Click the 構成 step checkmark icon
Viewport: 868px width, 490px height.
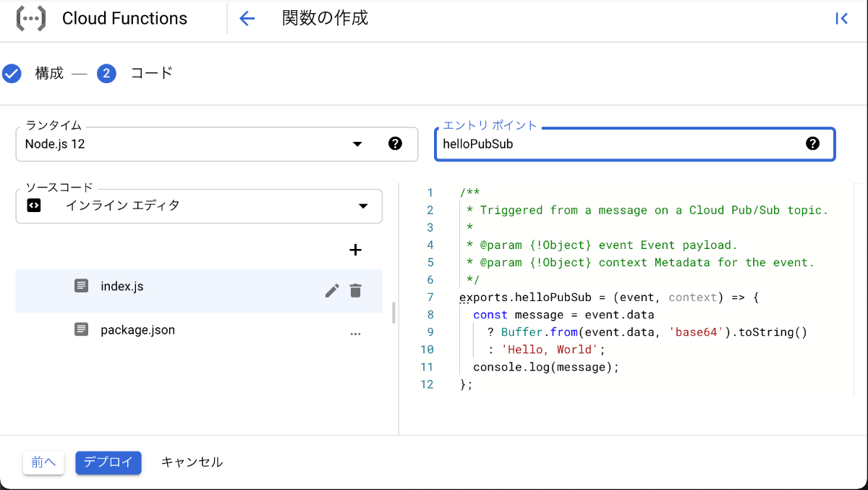pos(12,73)
